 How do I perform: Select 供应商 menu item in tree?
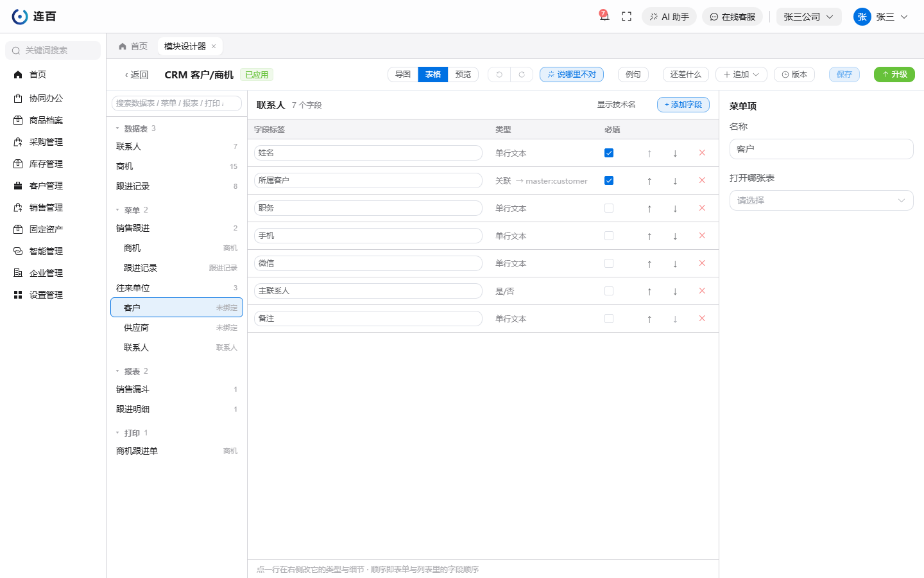[176, 328]
